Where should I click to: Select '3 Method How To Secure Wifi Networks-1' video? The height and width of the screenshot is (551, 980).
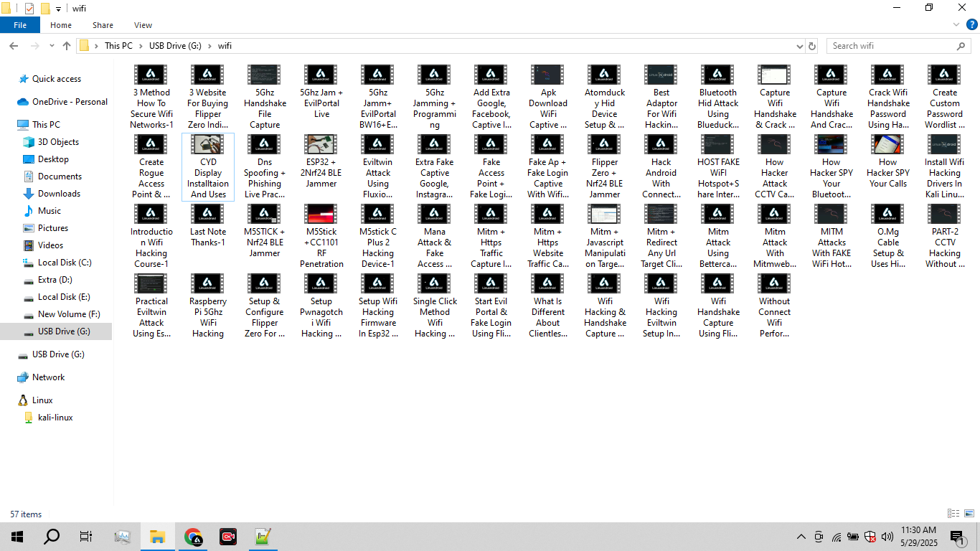click(151, 97)
